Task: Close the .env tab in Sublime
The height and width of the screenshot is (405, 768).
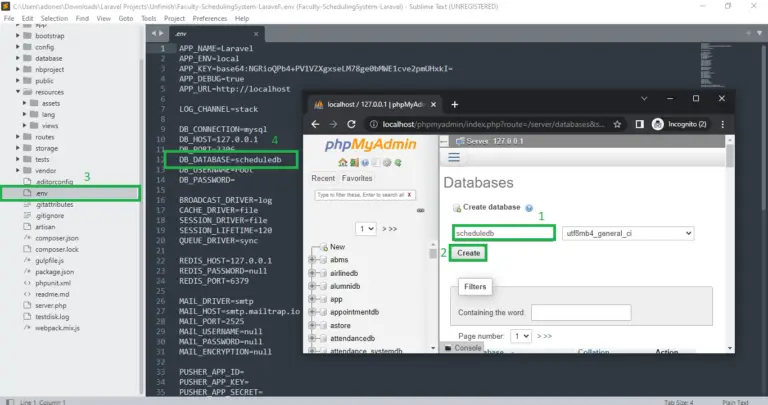Action: (256, 34)
